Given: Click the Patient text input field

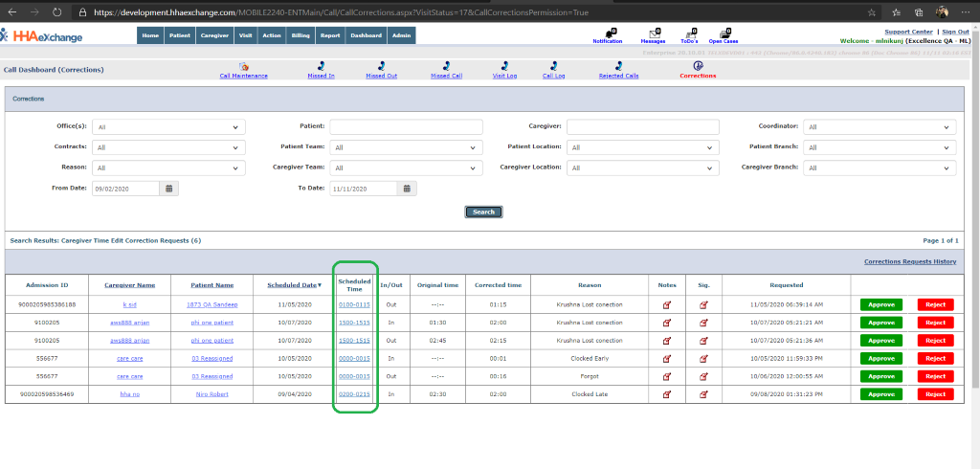Looking at the screenshot, I should point(406,126).
